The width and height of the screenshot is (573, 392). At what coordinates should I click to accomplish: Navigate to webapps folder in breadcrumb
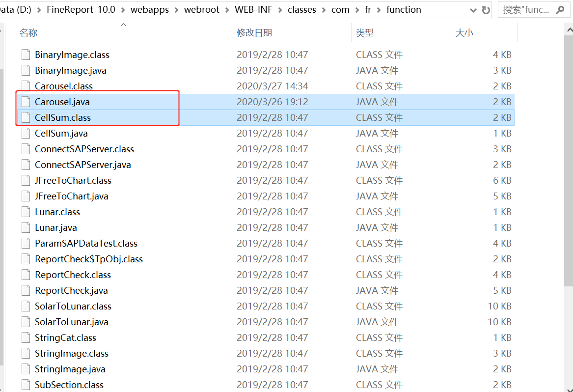tap(149, 9)
